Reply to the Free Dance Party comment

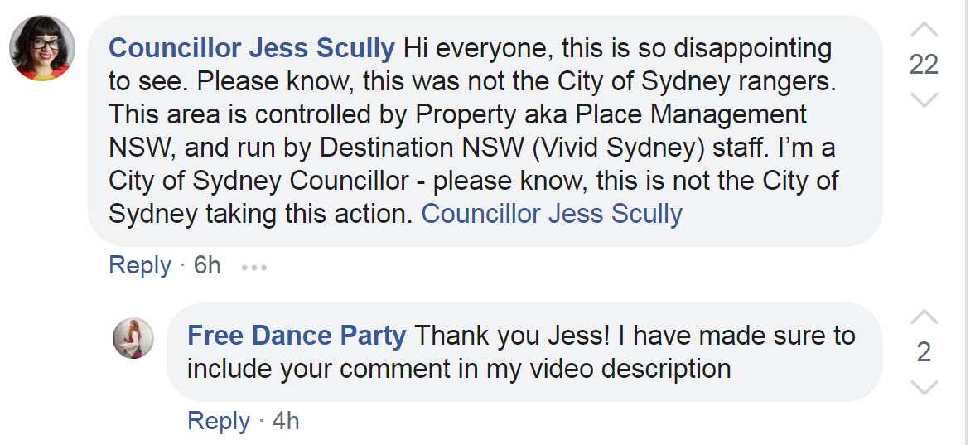[218, 421]
